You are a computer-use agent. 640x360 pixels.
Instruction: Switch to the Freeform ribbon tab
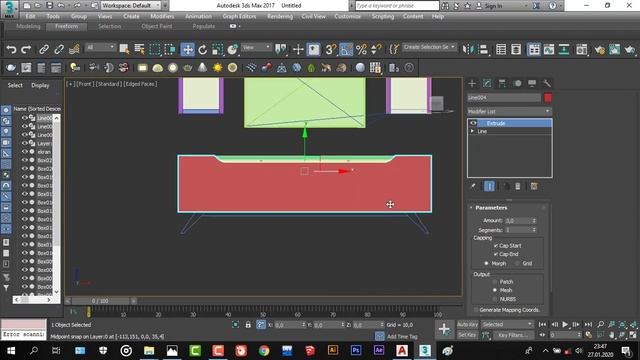66,26
